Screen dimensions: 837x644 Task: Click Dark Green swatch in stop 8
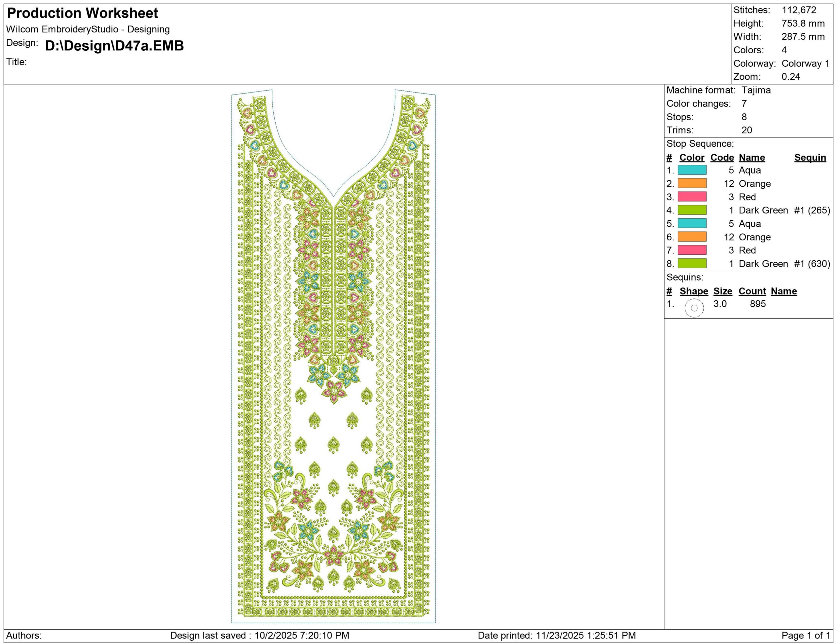(x=692, y=263)
